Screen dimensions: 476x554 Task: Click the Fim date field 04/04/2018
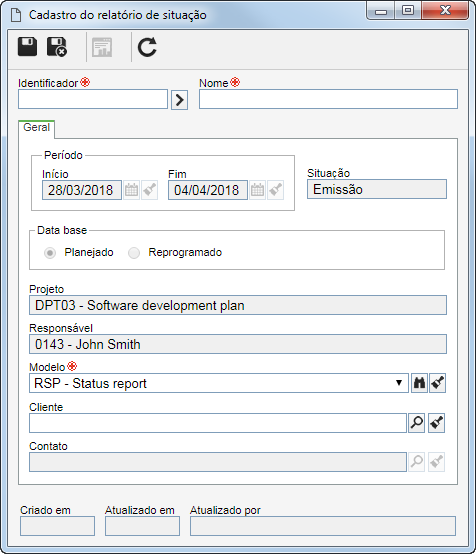[208, 190]
